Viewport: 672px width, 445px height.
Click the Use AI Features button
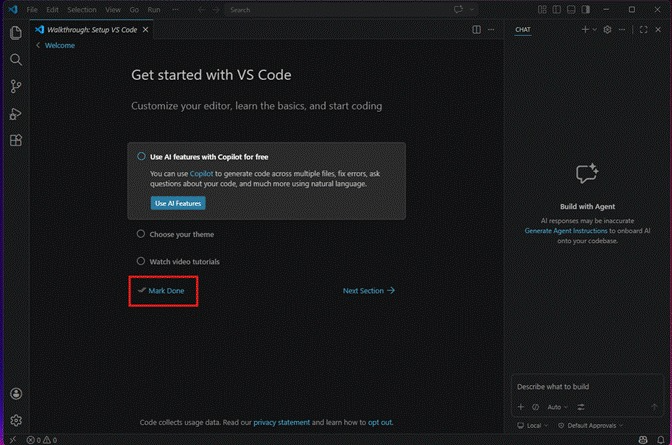point(178,203)
